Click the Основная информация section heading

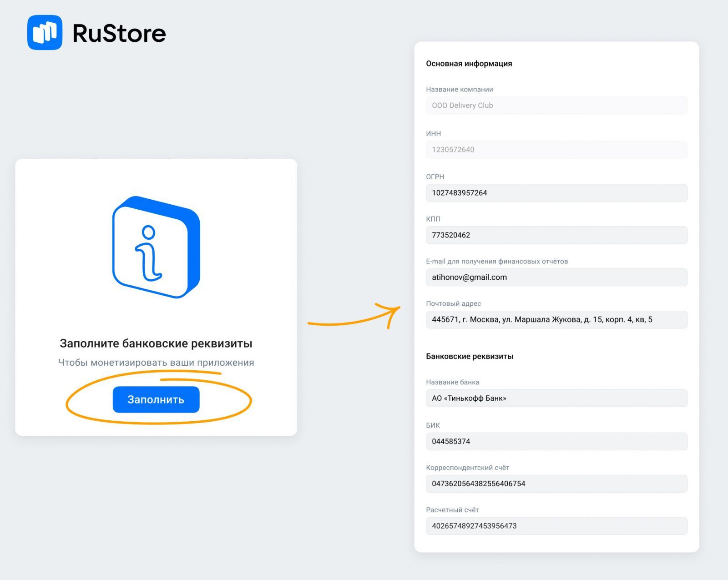pos(469,64)
